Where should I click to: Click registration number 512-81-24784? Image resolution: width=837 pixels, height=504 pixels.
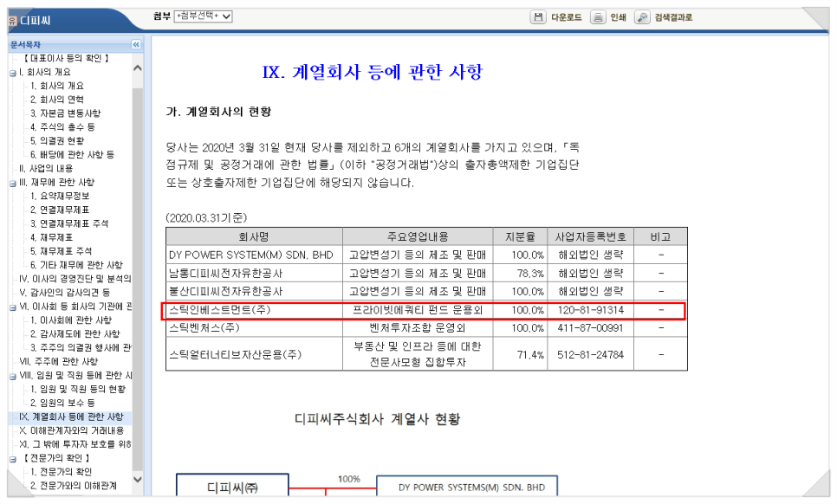[x=591, y=355]
